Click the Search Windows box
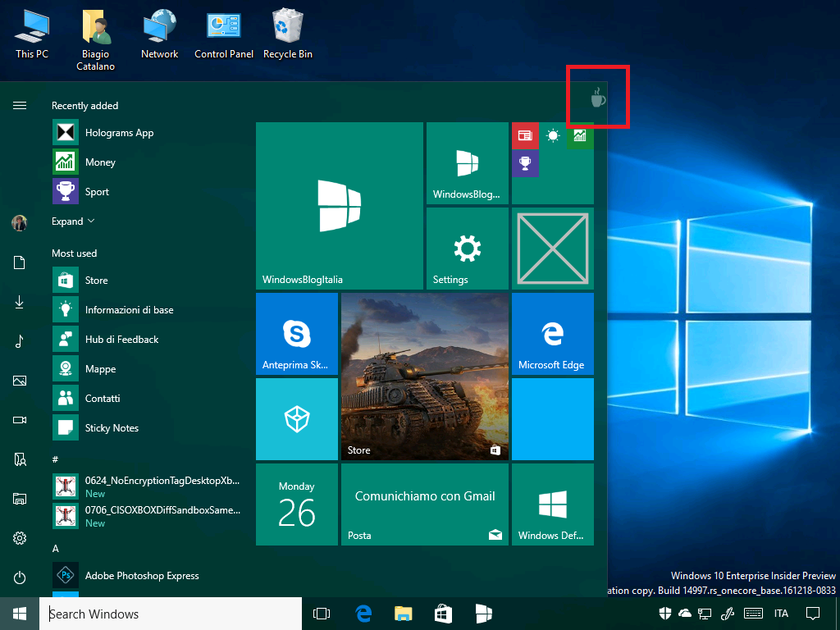The width and height of the screenshot is (840, 630). pos(171,614)
